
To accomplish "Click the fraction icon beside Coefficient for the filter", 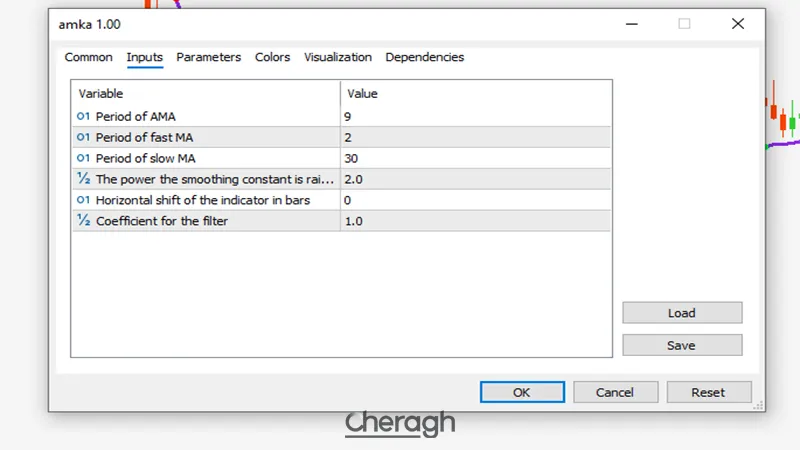I will tap(83, 221).
